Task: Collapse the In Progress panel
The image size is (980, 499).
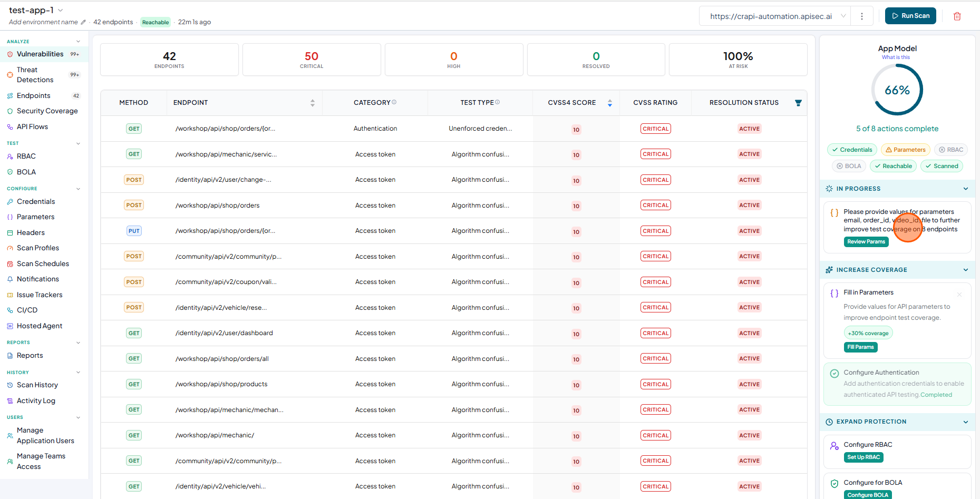Action: pos(966,189)
